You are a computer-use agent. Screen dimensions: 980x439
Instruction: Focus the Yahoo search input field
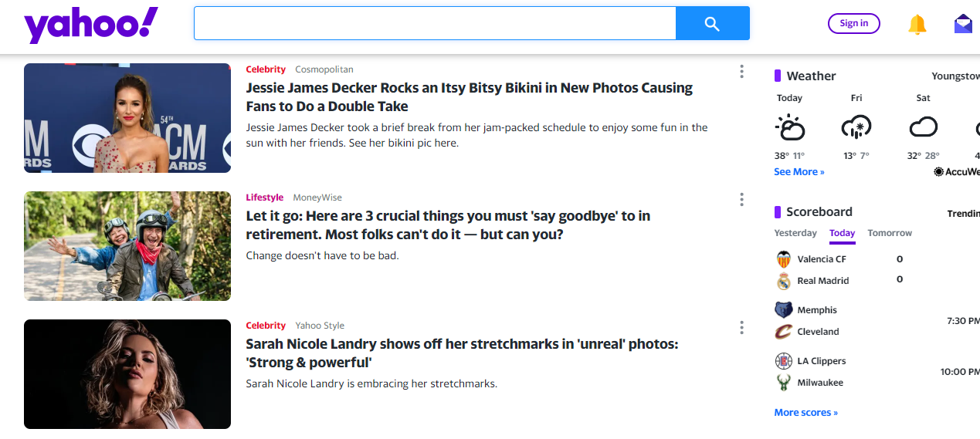pyautogui.click(x=435, y=24)
